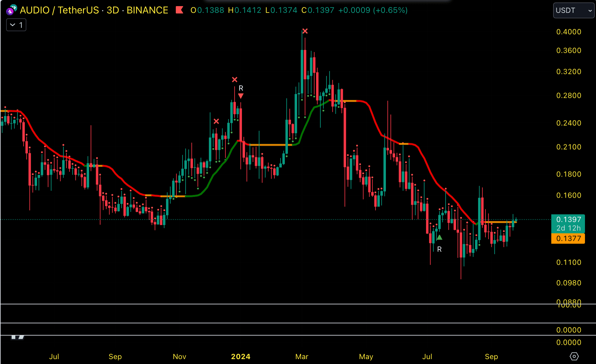Click the 0.1800 price axis label
The height and width of the screenshot is (364, 596).
(569, 174)
